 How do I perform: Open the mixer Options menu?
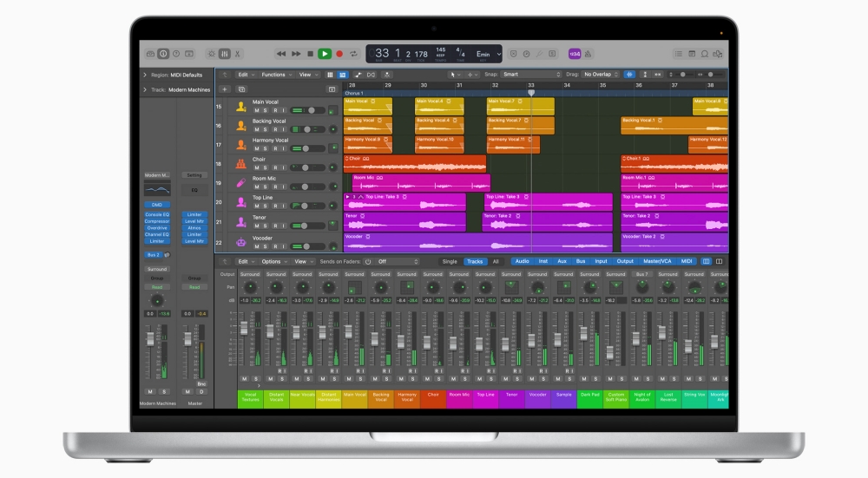pyautogui.click(x=273, y=261)
